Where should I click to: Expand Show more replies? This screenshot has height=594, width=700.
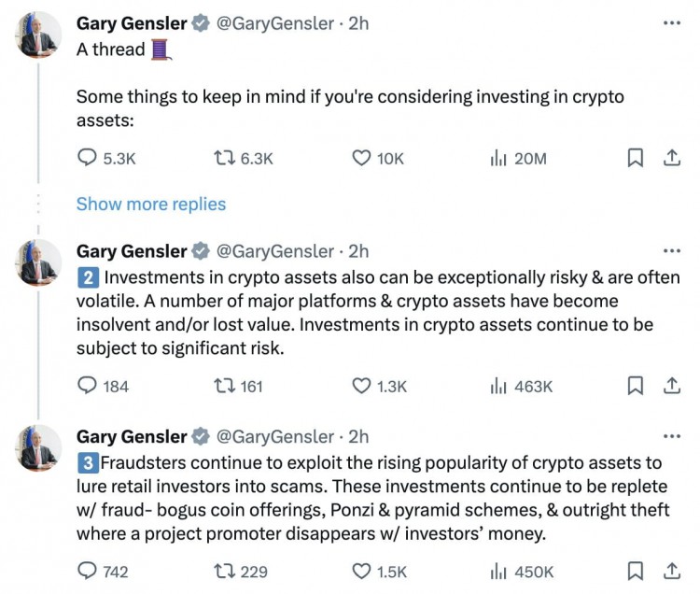click(151, 204)
